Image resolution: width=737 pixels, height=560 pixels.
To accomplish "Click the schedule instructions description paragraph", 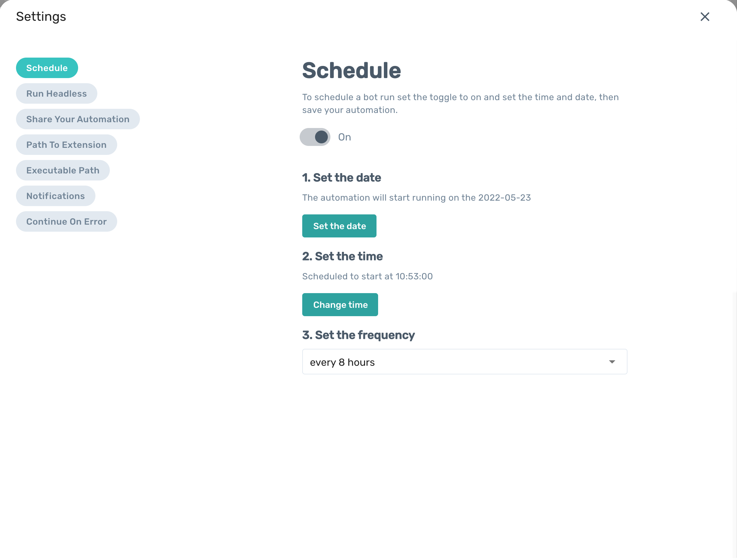I will tap(460, 104).
